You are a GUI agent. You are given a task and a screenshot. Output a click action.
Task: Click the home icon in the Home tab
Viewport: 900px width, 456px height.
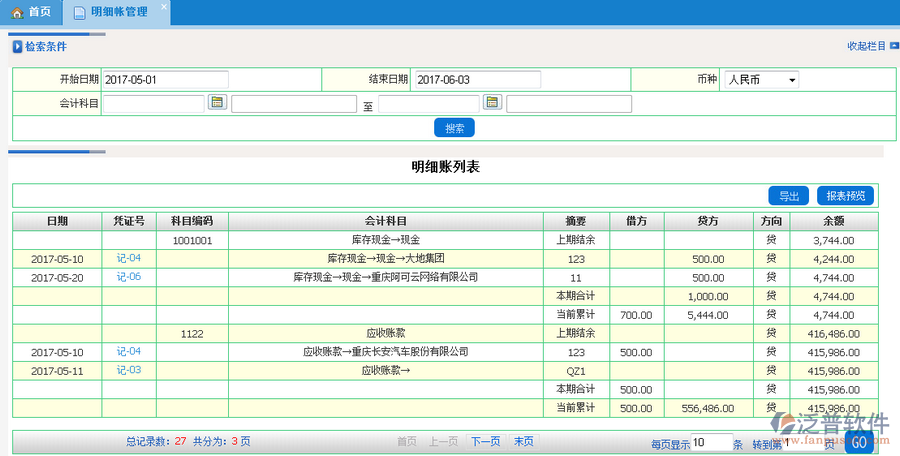click(x=17, y=13)
